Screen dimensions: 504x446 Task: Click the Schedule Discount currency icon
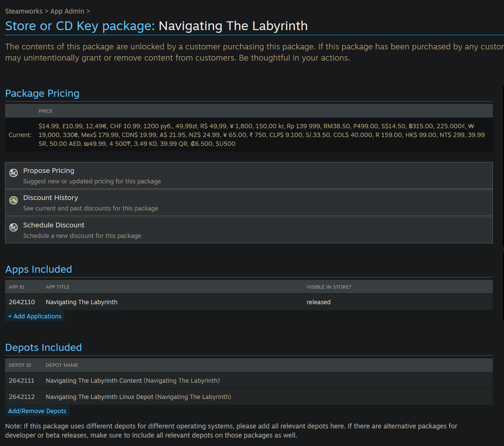(14, 227)
